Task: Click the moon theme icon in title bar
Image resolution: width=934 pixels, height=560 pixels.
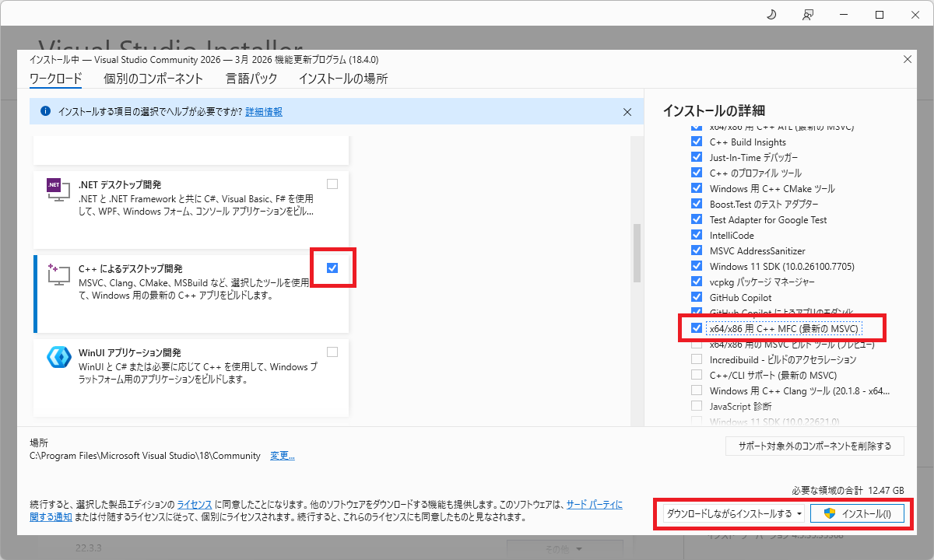Action: click(x=771, y=15)
